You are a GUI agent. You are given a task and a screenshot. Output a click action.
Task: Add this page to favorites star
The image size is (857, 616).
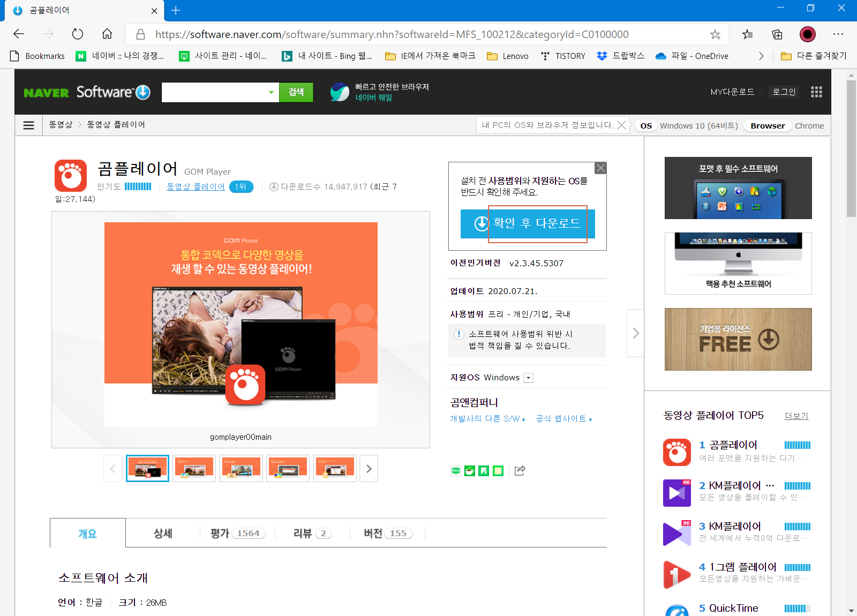pos(715,34)
